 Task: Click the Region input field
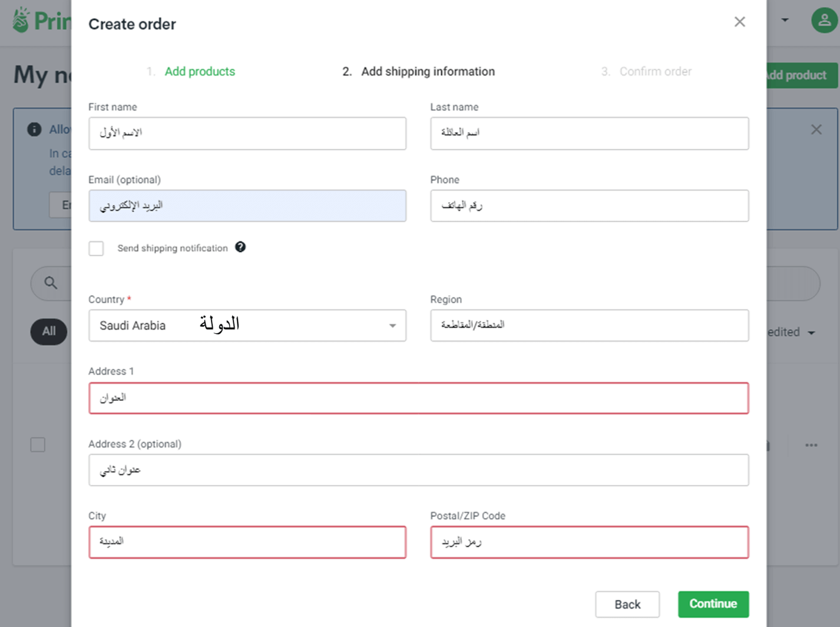click(x=590, y=326)
